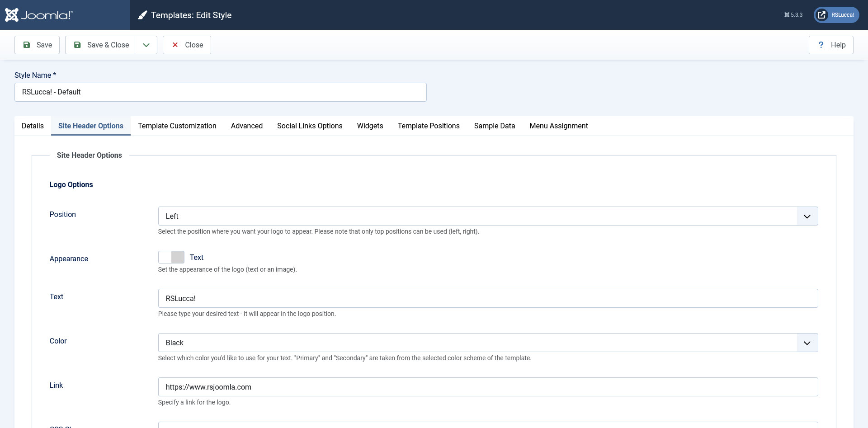
Task: Click the Style Name input field
Action: coord(220,92)
